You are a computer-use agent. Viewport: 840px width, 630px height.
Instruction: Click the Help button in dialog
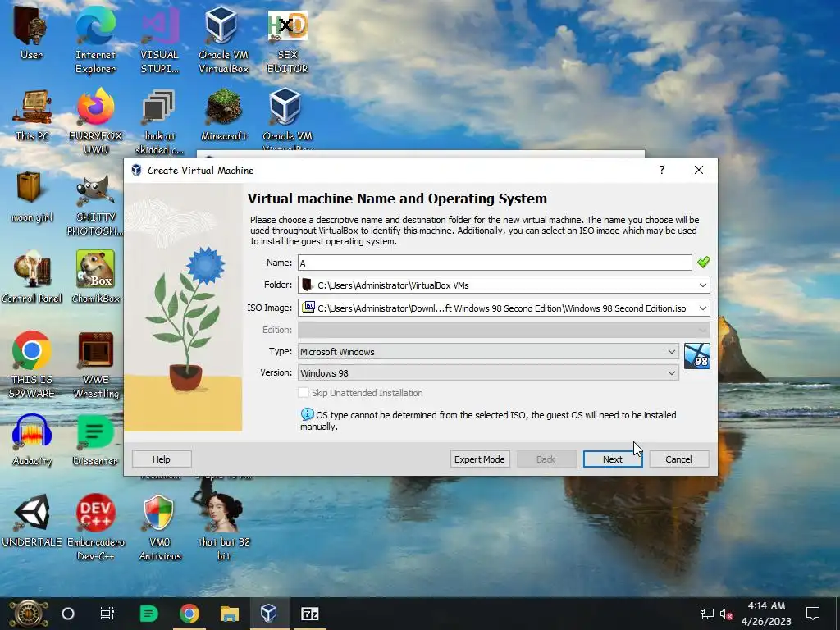[162, 459]
